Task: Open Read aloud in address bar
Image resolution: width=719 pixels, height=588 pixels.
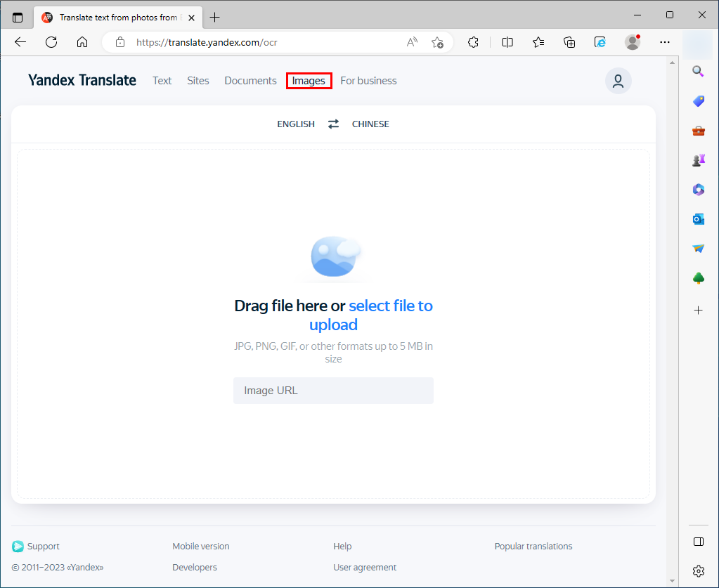Action: coord(413,42)
